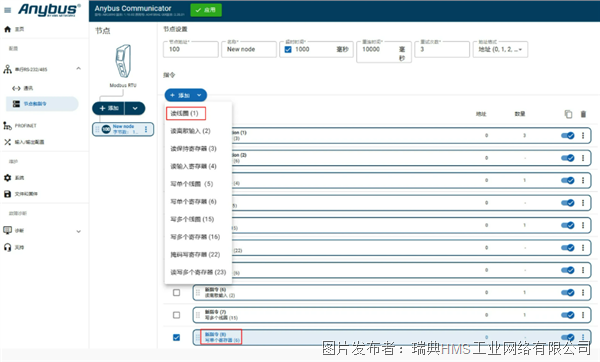Choose 读离散输入 (2) from the add menu

(x=198, y=131)
